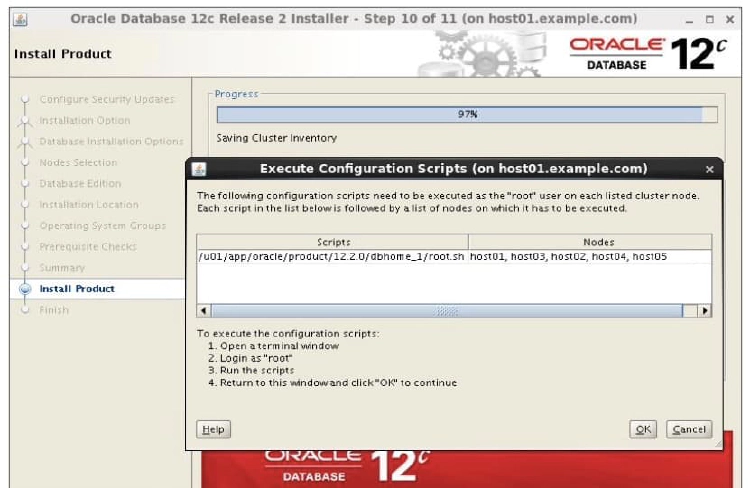Click the 'Run the scripts' instruction line
Image resolution: width=750 pixels, height=488 pixels.
[x=252, y=370]
